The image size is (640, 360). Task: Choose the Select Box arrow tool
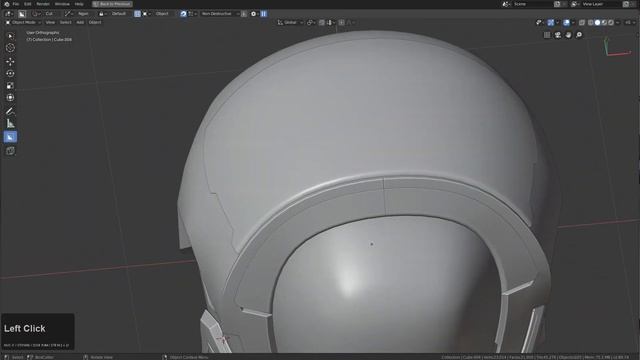point(10,36)
